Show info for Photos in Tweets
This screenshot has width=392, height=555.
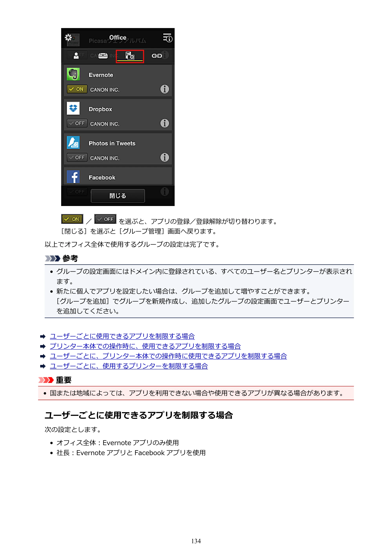[165, 157]
